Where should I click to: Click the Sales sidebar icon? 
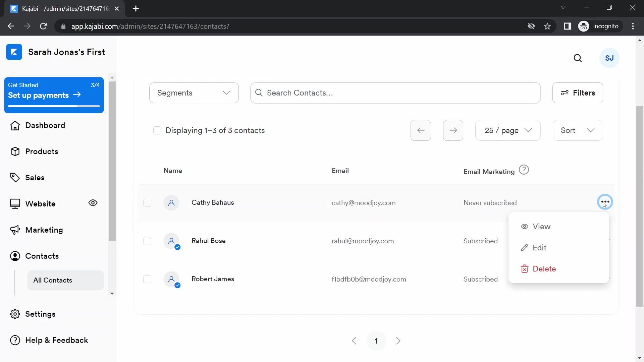15,177
